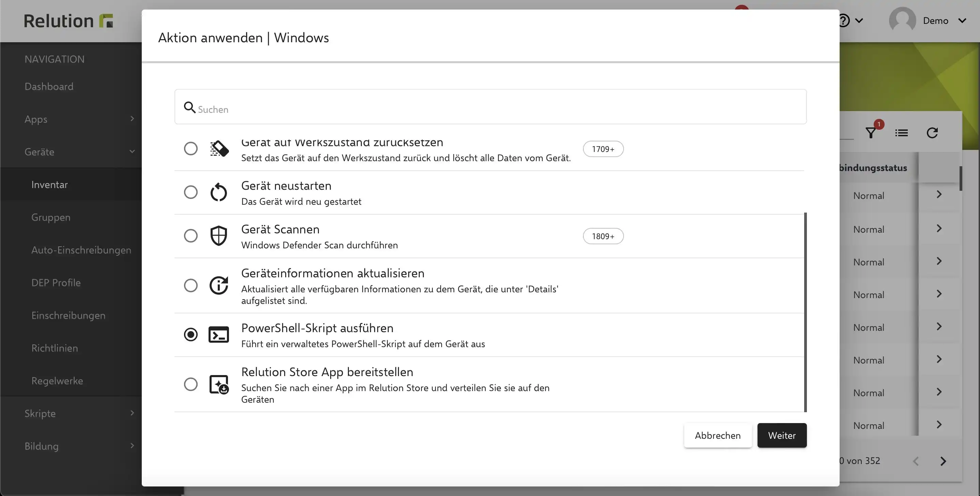Click into the Suchen search field
This screenshot has width=980, height=496.
(x=490, y=107)
